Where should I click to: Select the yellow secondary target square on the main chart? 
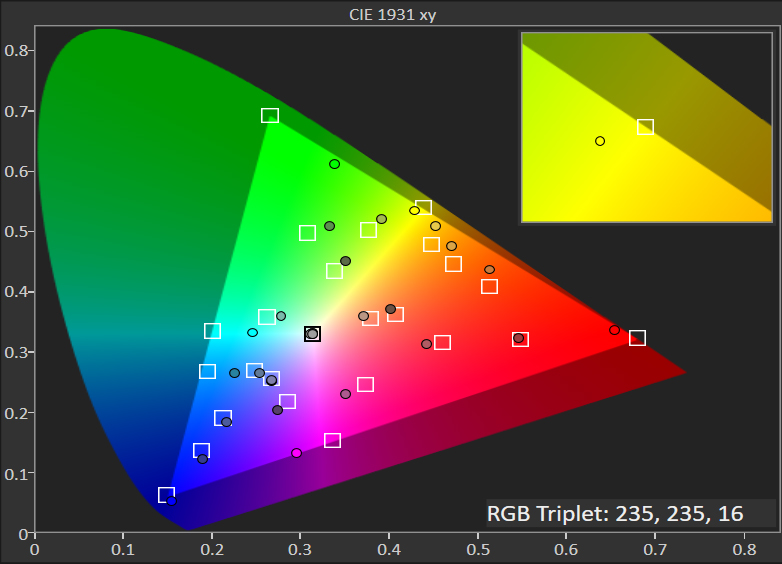pyautogui.click(x=423, y=207)
